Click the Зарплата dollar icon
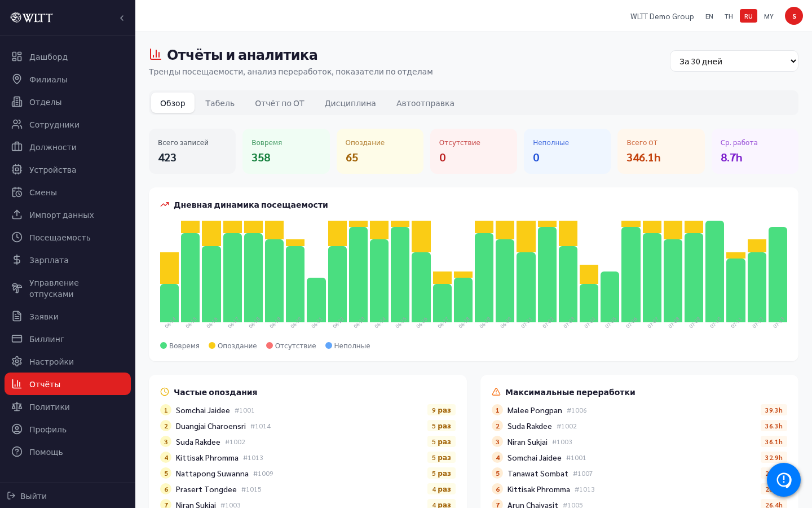The height and width of the screenshot is (508, 812). pyautogui.click(x=17, y=260)
